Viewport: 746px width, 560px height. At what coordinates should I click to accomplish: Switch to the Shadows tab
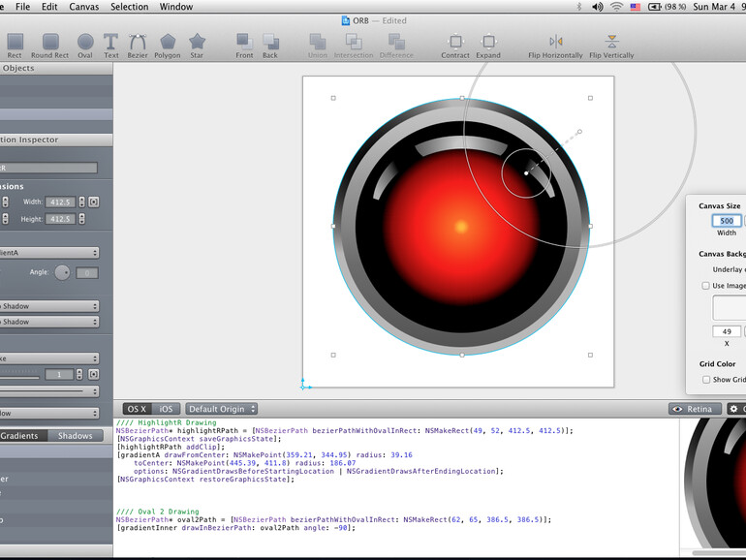76,435
